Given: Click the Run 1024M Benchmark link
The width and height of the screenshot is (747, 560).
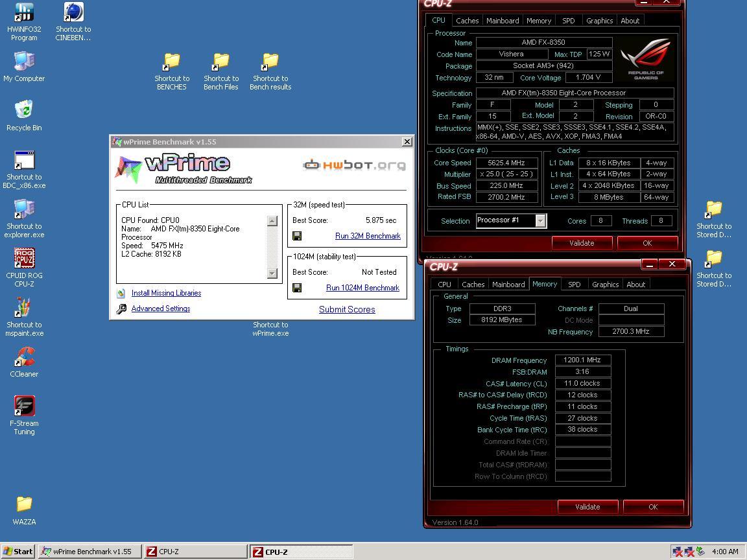Looking at the screenshot, I should pyautogui.click(x=362, y=288).
